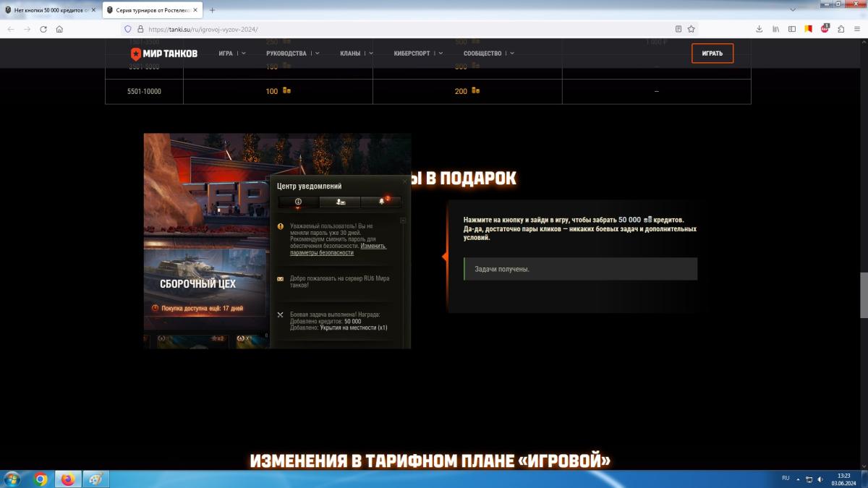Click the СБОРОЧНЫЙ ЦЕХ banner

pyautogui.click(x=206, y=285)
